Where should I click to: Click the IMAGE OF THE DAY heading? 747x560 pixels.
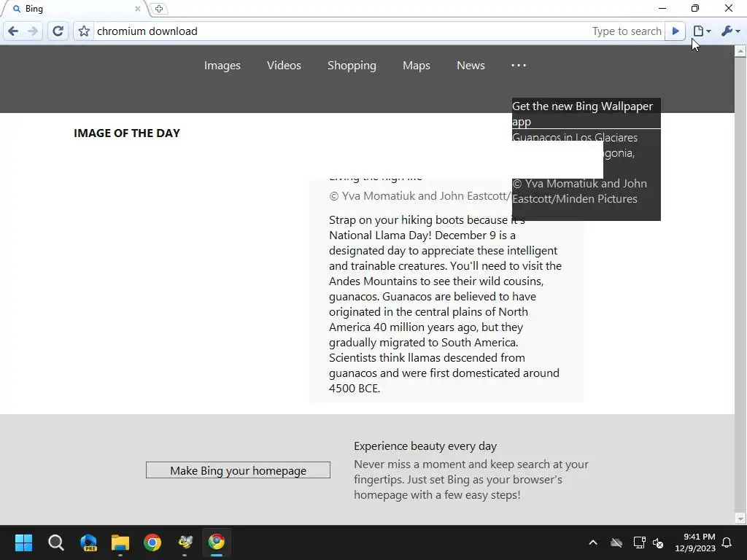[127, 133]
